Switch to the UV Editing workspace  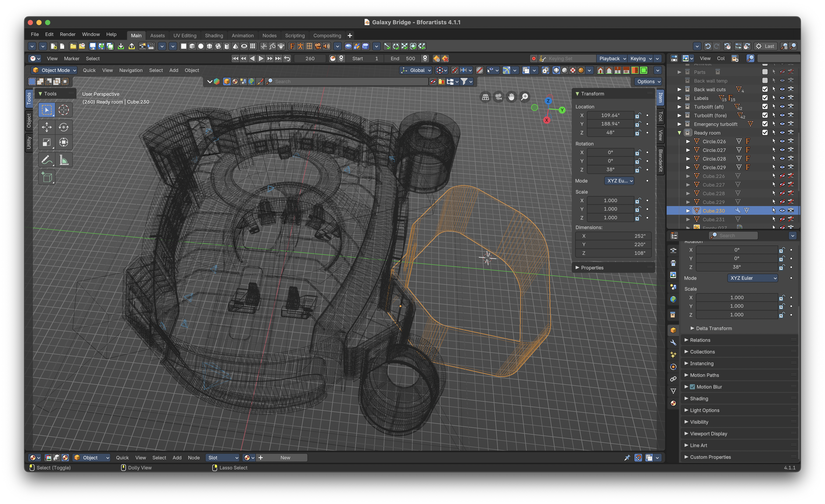[185, 36]
